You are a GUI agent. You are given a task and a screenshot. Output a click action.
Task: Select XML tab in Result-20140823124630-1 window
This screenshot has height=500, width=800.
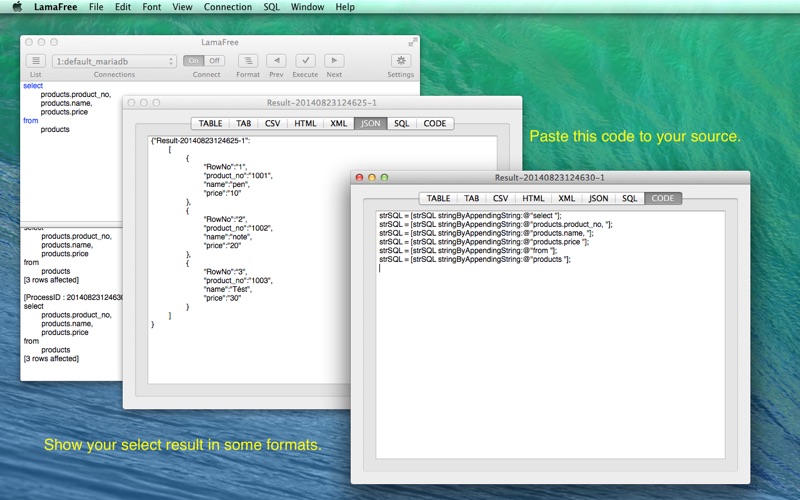566,198
